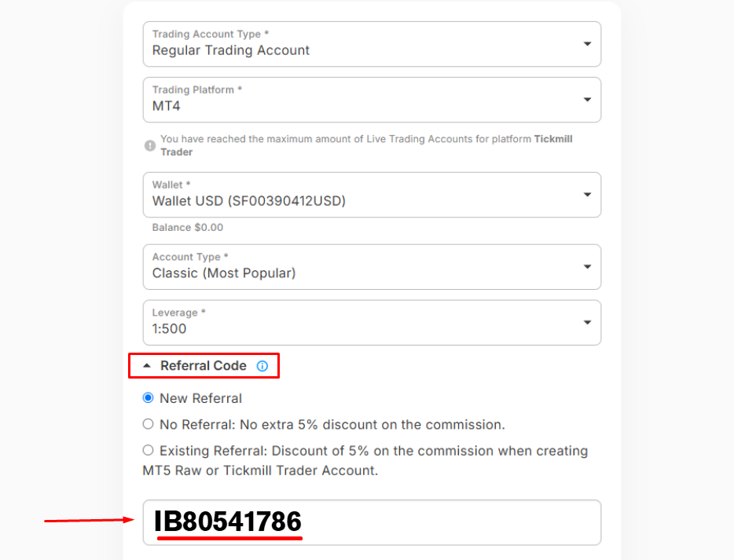Click the Trading Account Type dropdown arrow
Viewport: 734px width, 560px height.
(x=587, y=44)
